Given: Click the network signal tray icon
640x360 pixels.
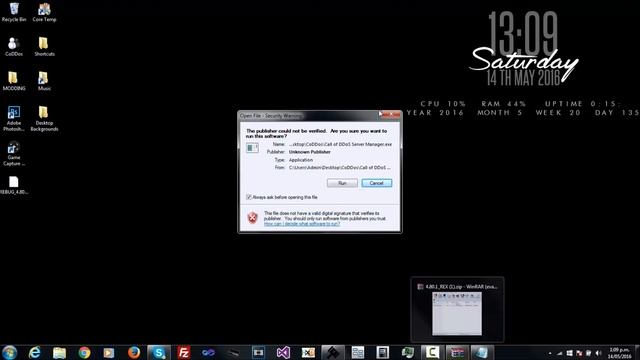Looking at the screenshot, I should 559,353.
